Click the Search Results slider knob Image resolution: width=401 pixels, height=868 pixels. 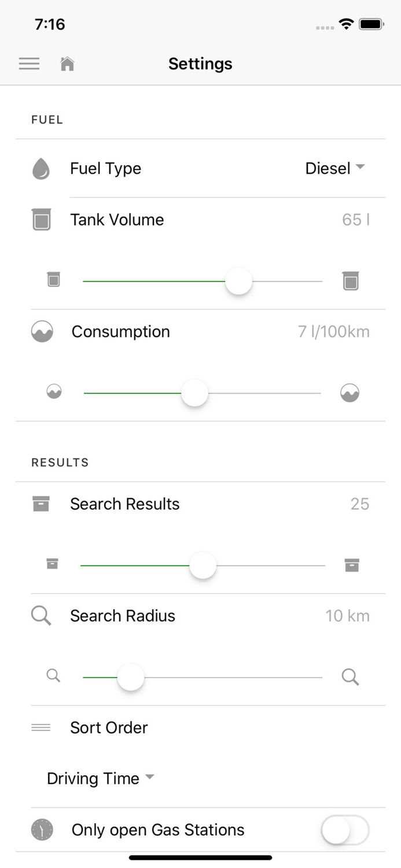[203, 565]
